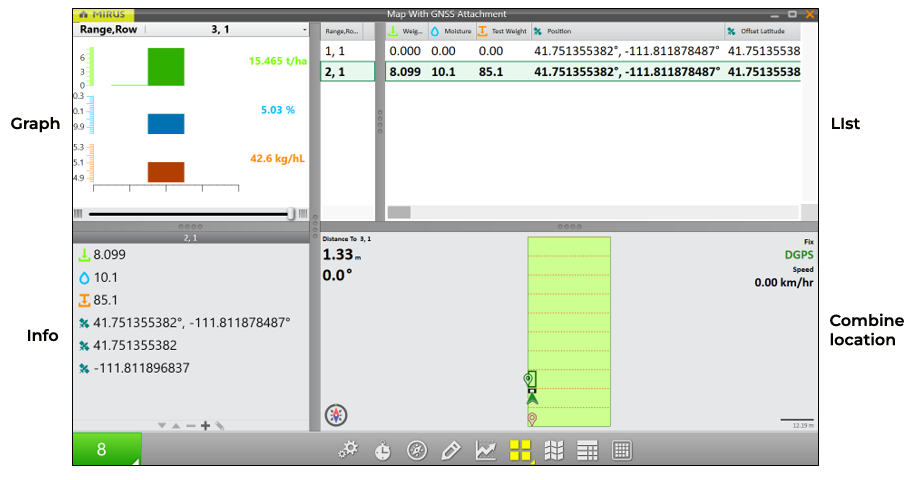Screen dimensions: 914x480
Task: Click the down triangle in Info panel
Action: 162,426
